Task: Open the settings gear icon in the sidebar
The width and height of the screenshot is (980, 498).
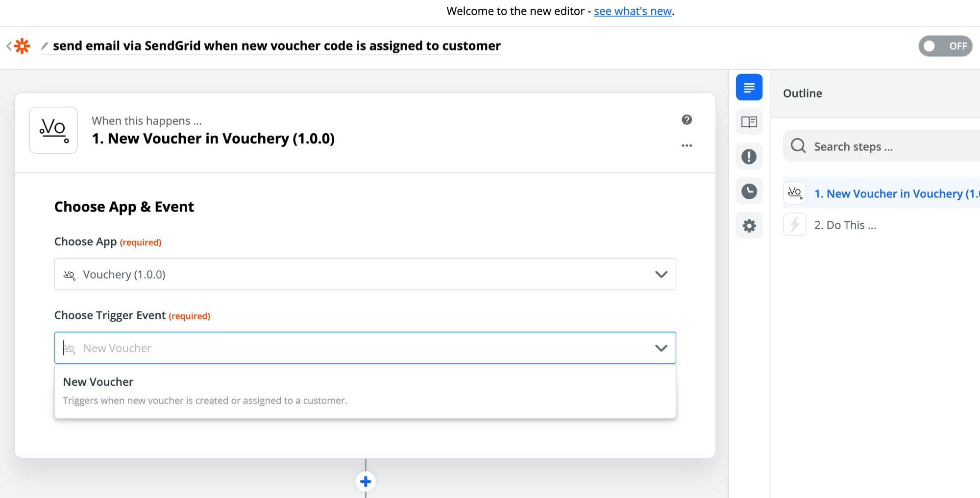Action: tap(749, 226)
